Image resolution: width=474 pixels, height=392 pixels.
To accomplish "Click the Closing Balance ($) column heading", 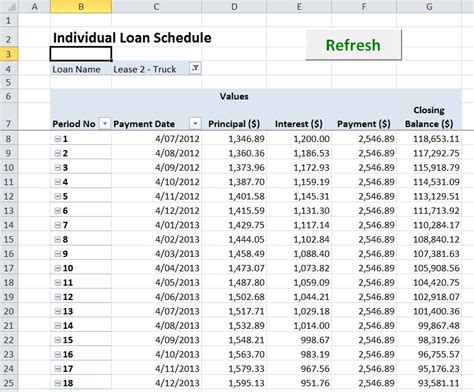I will [x=429, y=117].
